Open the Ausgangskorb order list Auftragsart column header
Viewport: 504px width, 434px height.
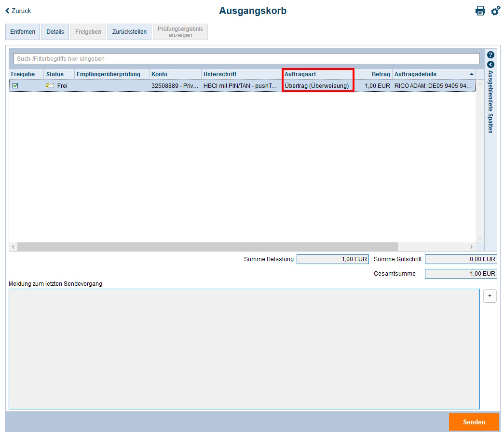pos(301,74)
